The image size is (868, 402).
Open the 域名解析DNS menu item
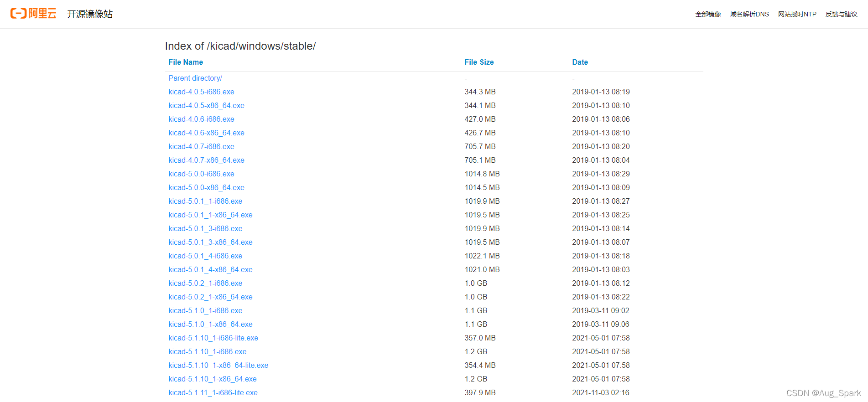tap(749, 14)
